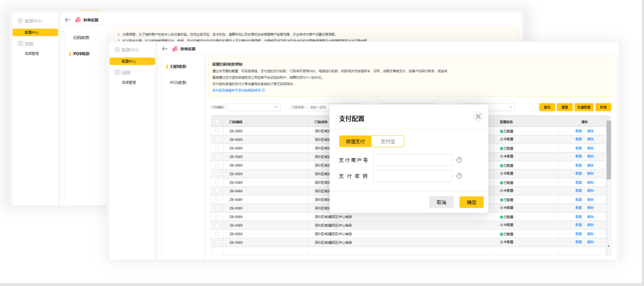This screenshot has height=286, width=644.
Task: Select POS收款 tab in front window
Action: pos(178,83)
